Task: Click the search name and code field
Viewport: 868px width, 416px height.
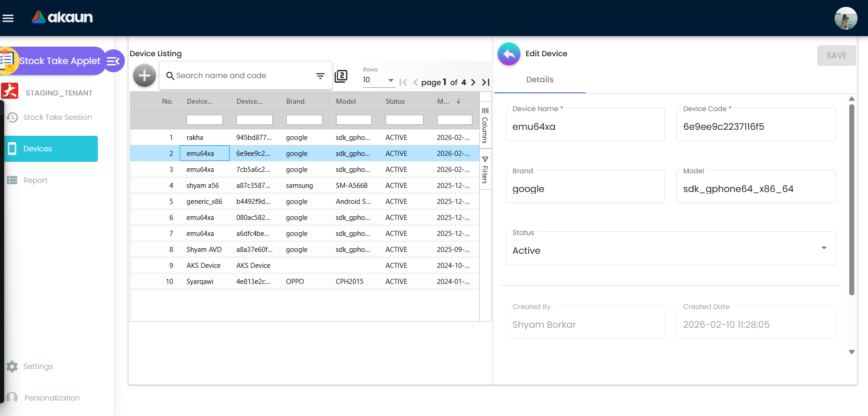Action: 238,75
